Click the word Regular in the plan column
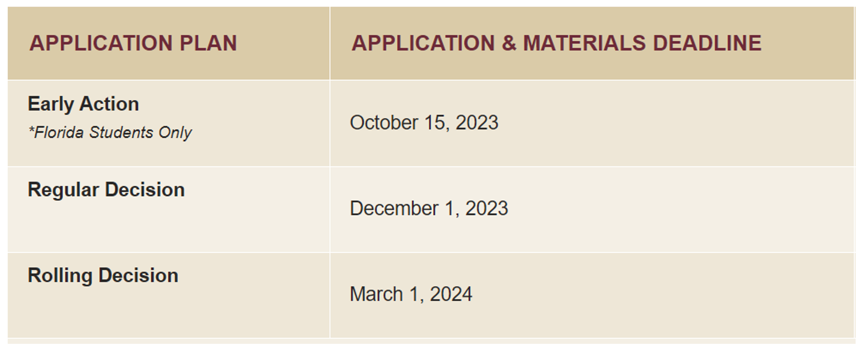Image resolution: width=868 pixels, height=350 pixels. click(63, 190)
